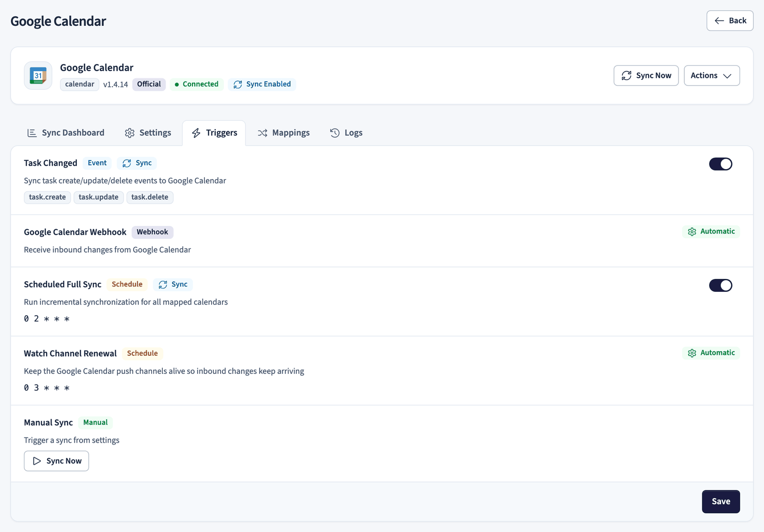Click the play icon in Manual Sync

(x=37, y=461)
